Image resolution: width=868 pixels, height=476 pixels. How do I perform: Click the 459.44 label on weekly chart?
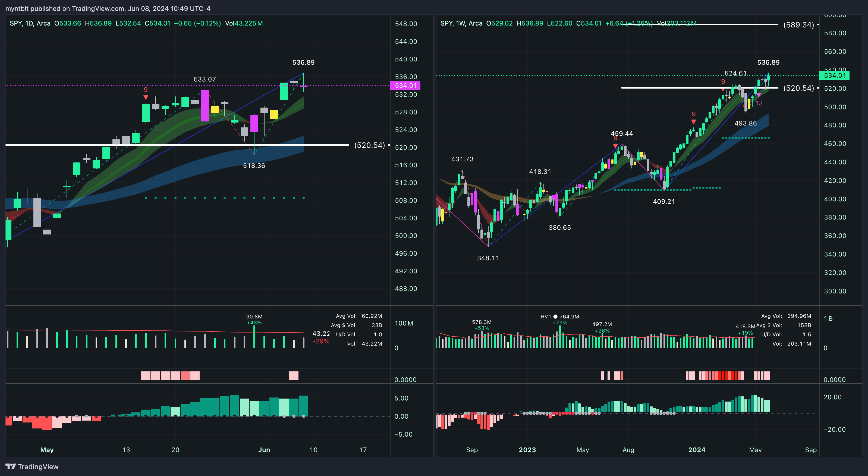click(x=622, y=133)
